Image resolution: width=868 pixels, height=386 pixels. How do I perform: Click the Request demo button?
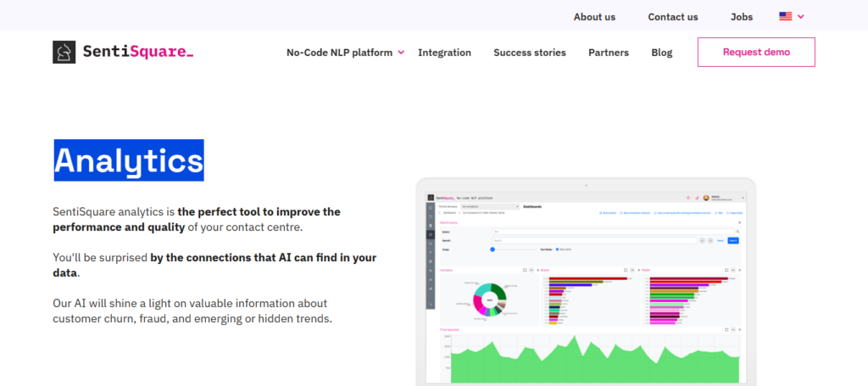(756, 52)
